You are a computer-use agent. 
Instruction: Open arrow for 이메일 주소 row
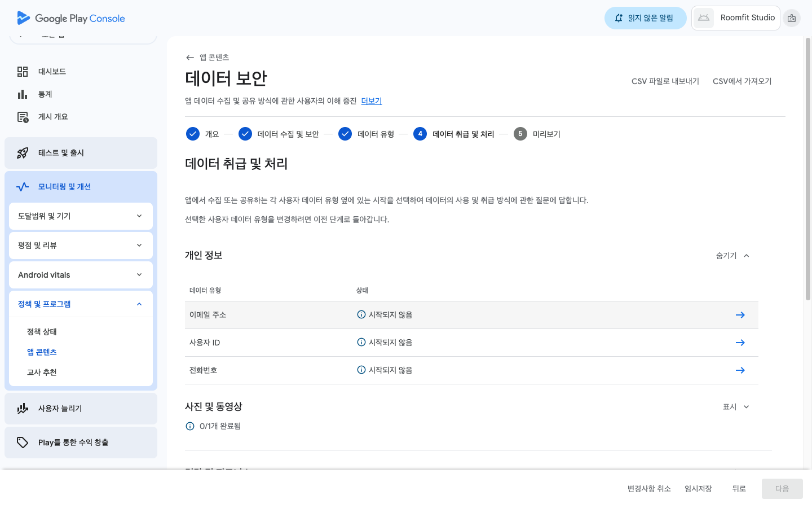click(740, 315)
